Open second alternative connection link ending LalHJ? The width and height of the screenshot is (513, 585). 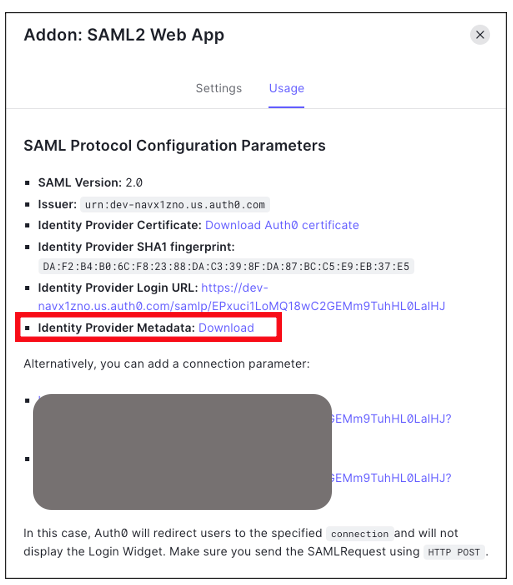[391, 478]
